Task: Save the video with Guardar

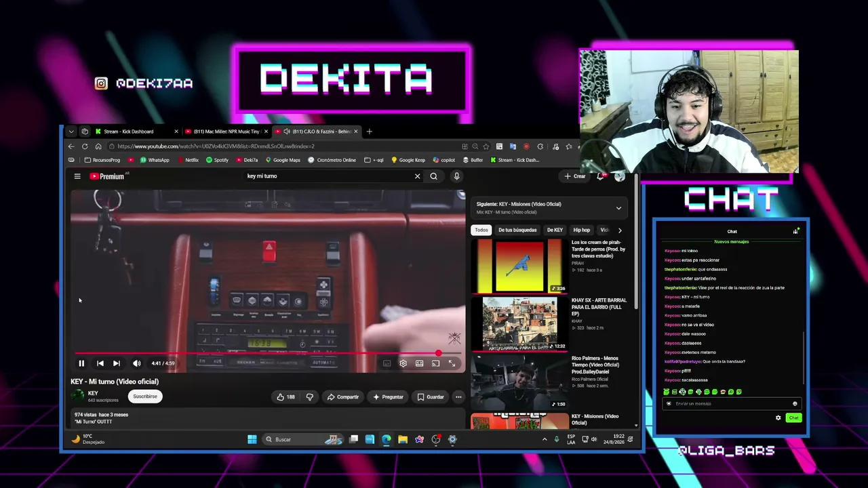Action: click(x=430, y=396)
